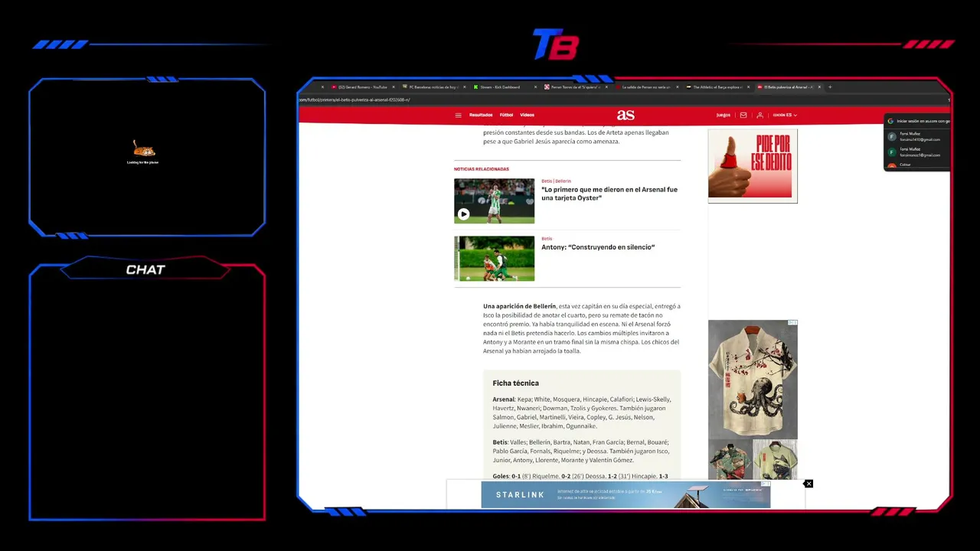Close the FC Barcelona noticias tab
Image resolution: width=980 pixels, height=551 pixels.
coord(464,87)
